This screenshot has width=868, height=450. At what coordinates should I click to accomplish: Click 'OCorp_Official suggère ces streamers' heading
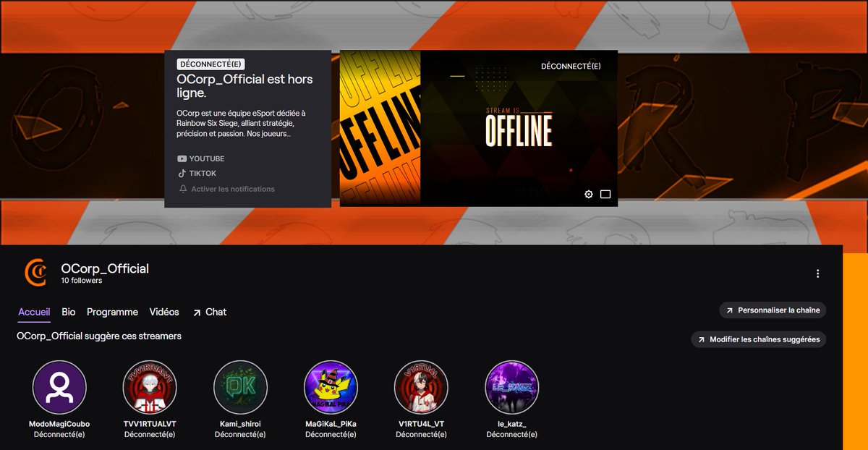(x=99, y=336)
